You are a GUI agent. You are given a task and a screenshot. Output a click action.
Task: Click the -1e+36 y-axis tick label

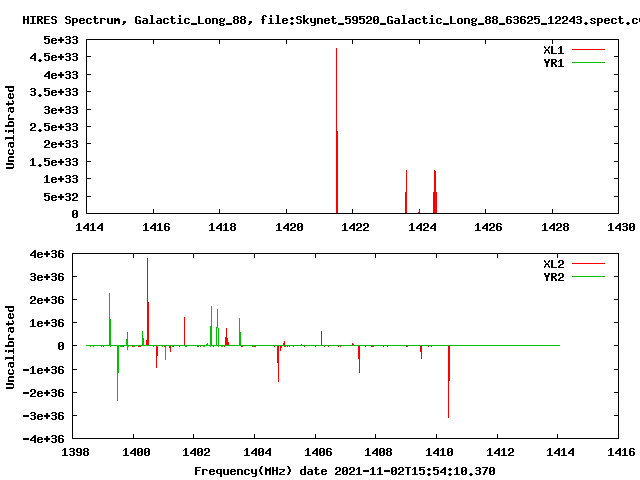(43, 370)
